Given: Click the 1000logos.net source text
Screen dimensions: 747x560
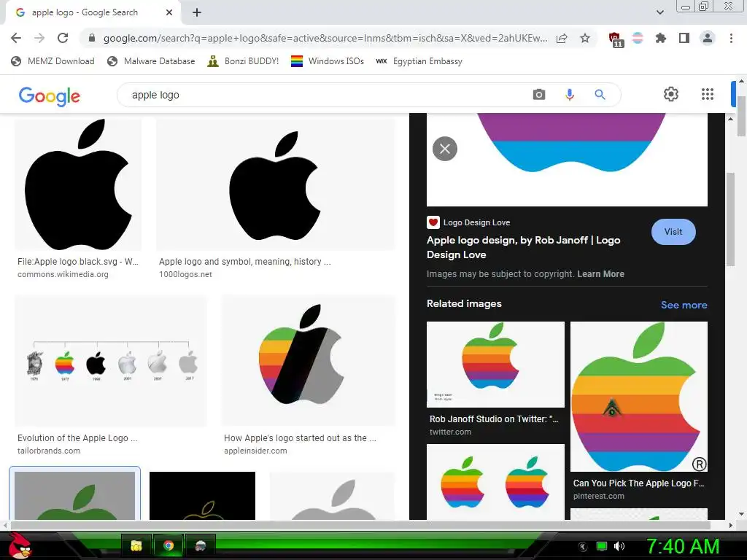Looking at the screenshot, I should point(185,274).
